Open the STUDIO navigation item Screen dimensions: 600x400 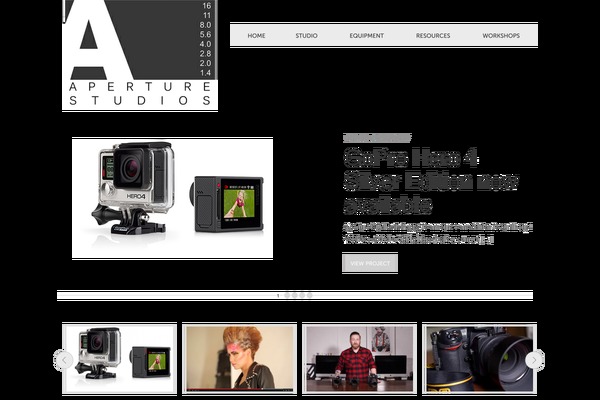307,36
